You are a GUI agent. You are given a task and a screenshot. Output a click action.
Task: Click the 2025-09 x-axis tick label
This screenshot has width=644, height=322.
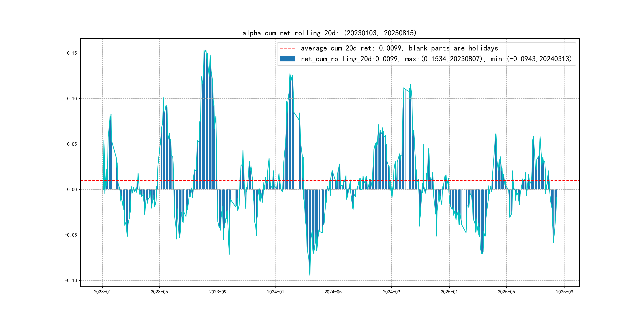564,292
